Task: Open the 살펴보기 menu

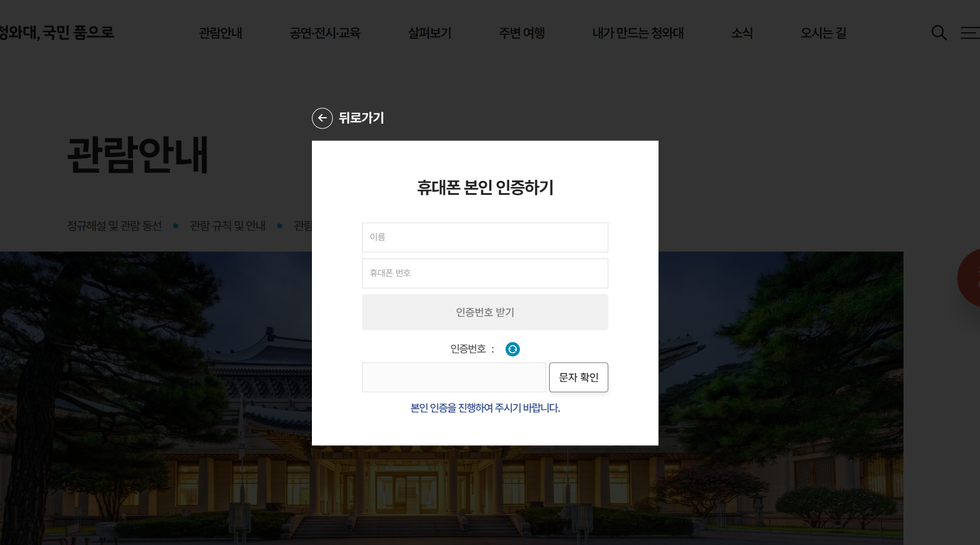Action: 430,33
